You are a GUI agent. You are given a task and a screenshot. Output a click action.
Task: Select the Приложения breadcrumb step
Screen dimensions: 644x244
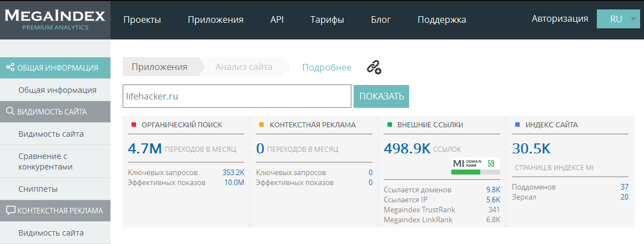coord(160,67)
